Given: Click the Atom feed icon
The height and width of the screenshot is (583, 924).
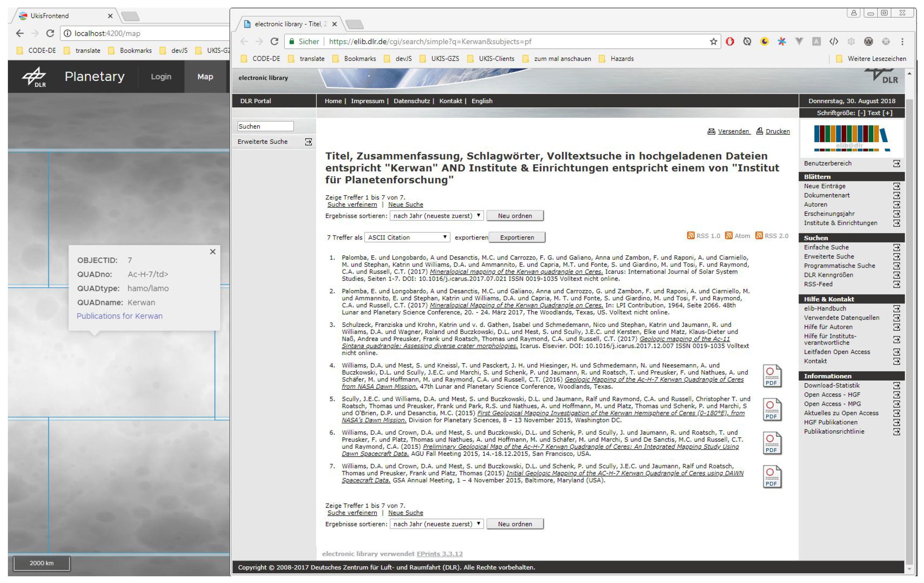Looking at the screenshot, I should coord(728,236).
